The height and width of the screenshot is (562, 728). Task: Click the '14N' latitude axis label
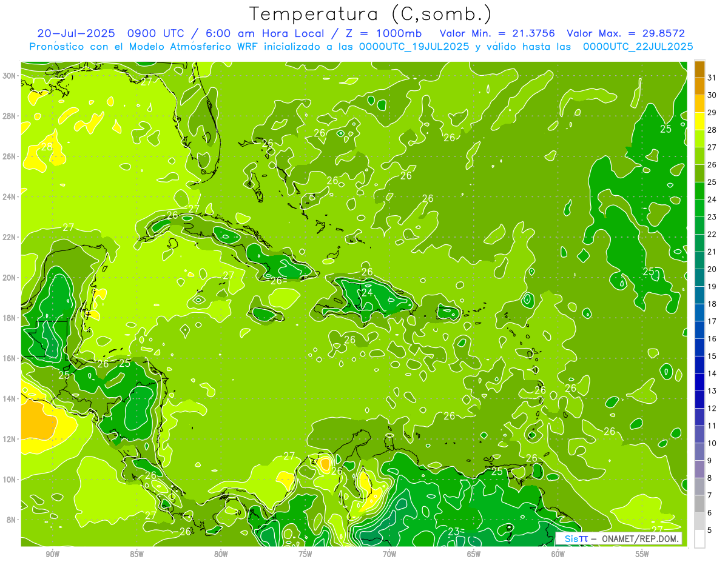[10, 398]
